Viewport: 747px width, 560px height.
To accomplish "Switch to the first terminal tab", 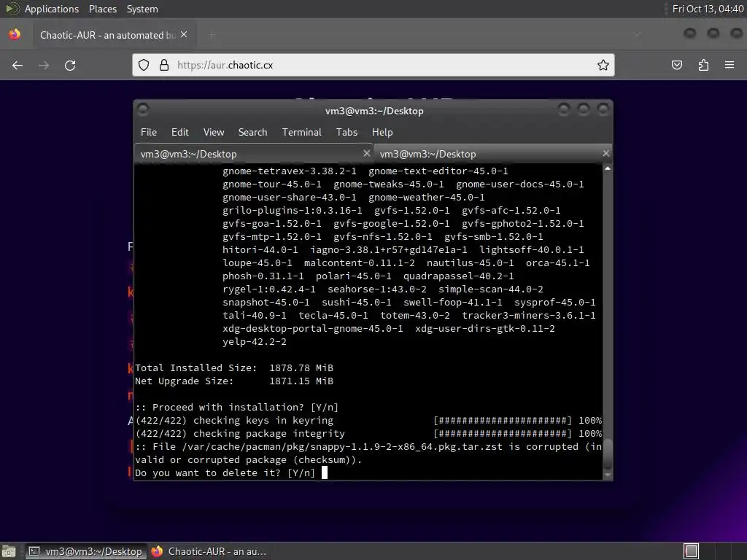I will [x=253, y=154].
